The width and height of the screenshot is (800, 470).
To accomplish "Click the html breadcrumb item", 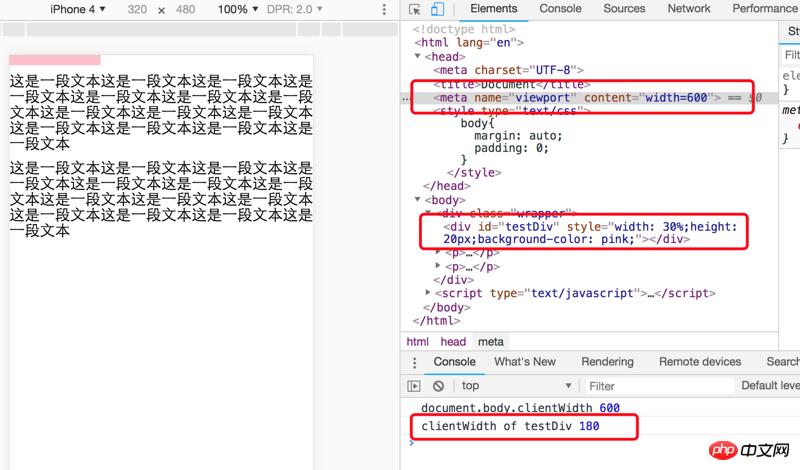I will 418,341.
